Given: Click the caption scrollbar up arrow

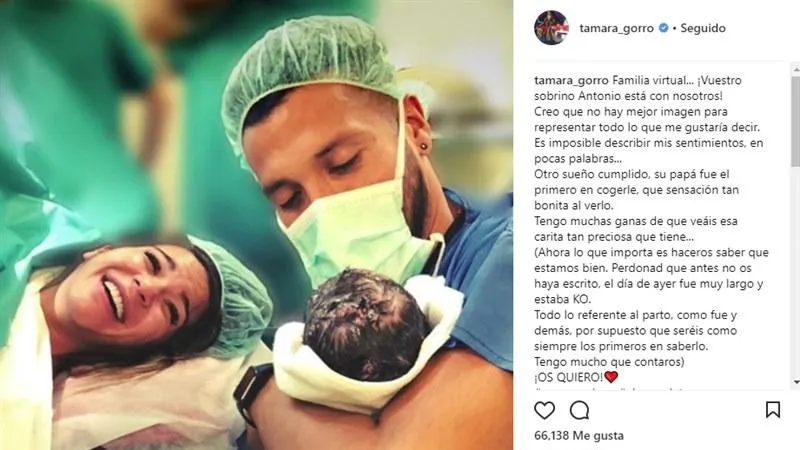Looking at the screenshot, I should tap(796, 69).
